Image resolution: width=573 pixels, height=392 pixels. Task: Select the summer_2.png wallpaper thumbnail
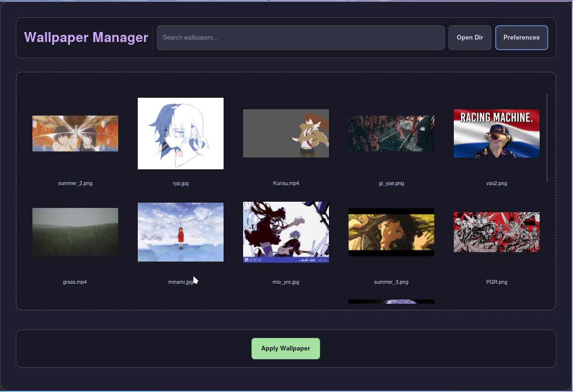coord(75,134)
